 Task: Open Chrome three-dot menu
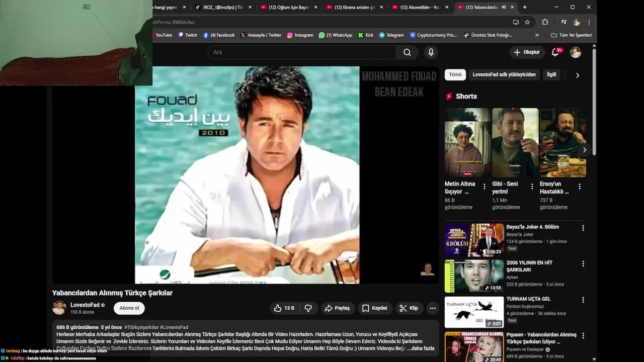tap(589, 22)
